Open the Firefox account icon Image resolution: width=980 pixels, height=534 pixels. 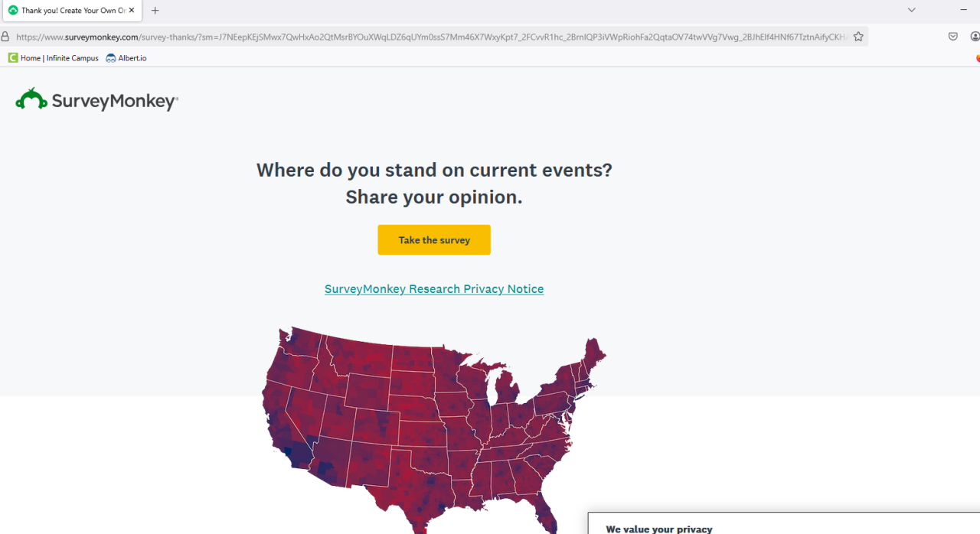coord(975,37)
